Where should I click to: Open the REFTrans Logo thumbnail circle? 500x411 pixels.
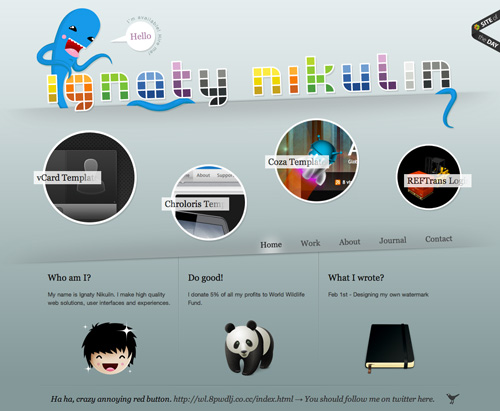coord(429,177)
